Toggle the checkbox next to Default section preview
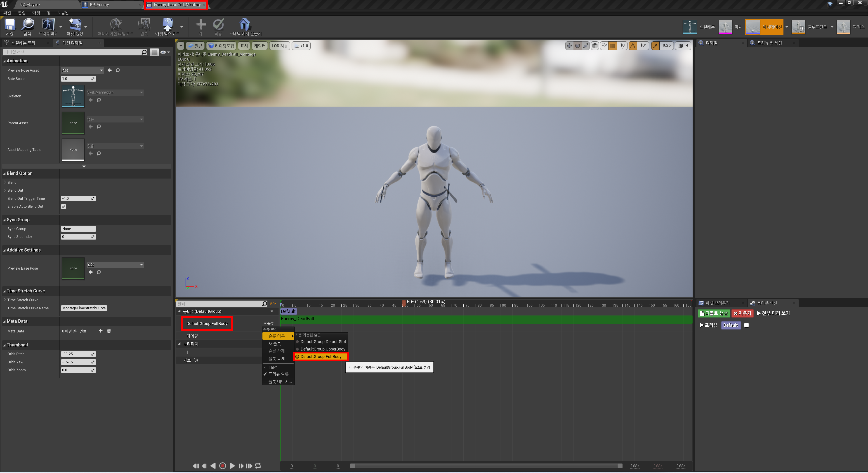 coord(746,325)
